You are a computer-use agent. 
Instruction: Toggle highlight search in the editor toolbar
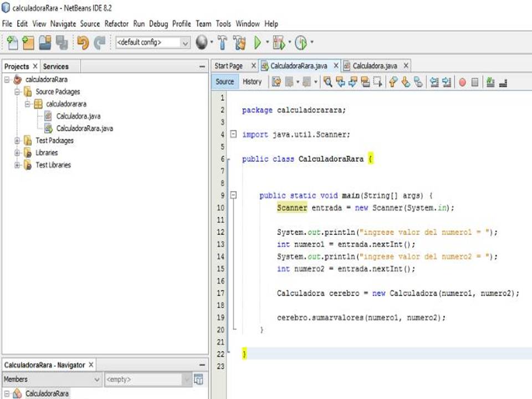(365, 82)
